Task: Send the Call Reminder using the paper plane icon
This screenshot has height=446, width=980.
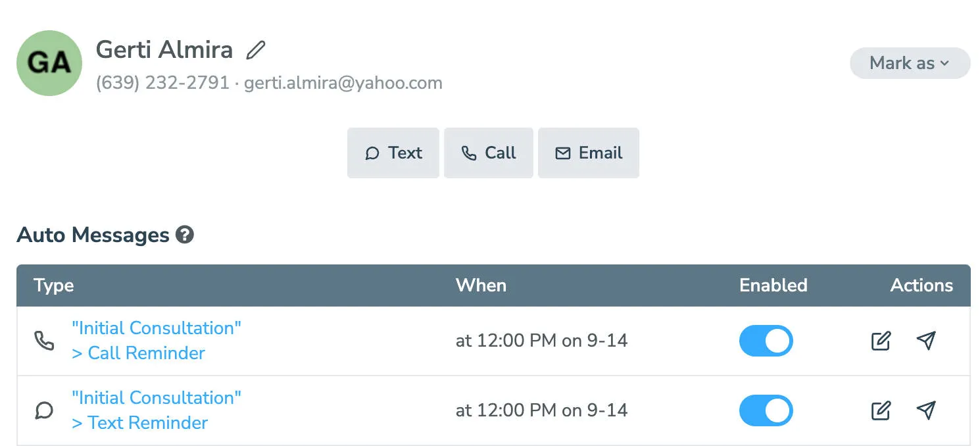Action: tap(926, 341)
